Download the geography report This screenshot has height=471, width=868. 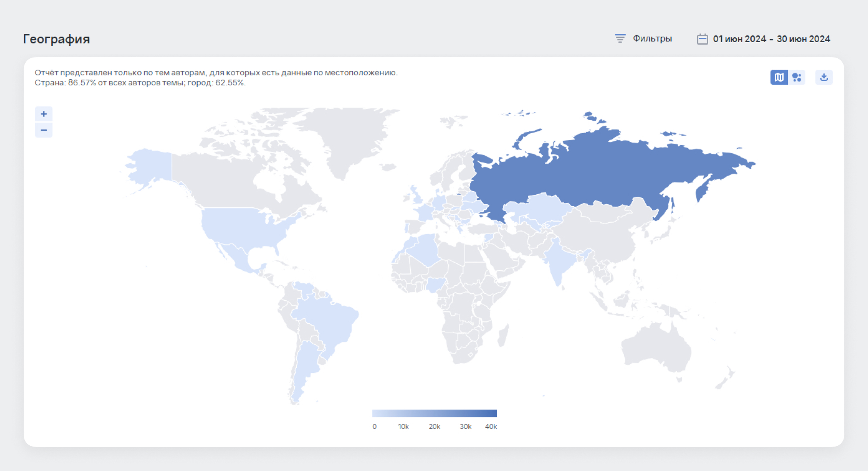click(x=824, y=77)
